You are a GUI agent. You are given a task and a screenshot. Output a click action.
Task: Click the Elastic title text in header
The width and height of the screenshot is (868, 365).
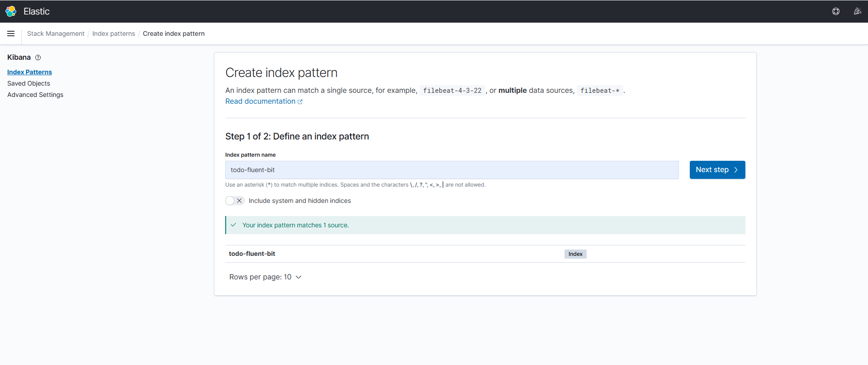[x=37, y=11]
